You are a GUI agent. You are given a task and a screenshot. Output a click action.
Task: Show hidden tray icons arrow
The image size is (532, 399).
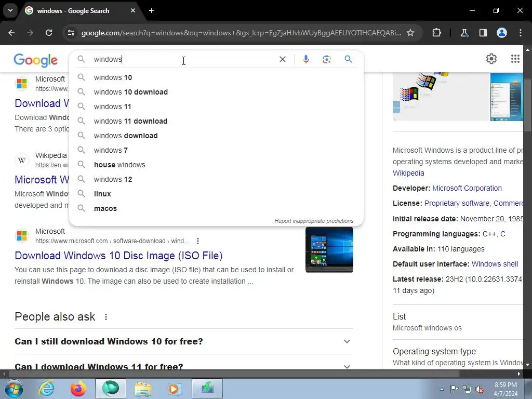(x=442, y=389)
